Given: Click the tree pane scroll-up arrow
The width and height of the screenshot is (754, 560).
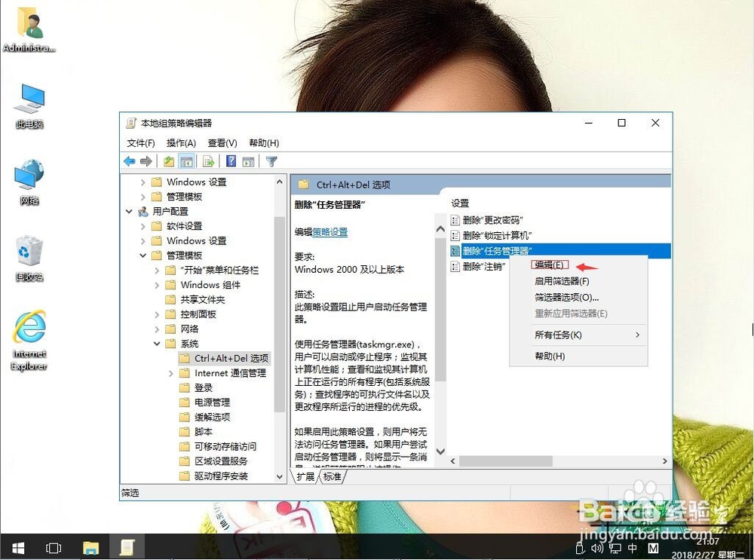Looking at the screenshot, I should coord(280,182).
